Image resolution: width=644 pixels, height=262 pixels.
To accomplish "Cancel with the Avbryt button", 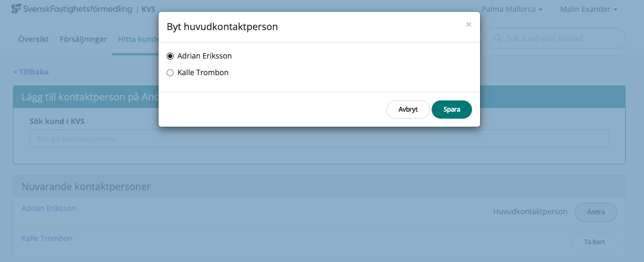I will [x=408, y=110].
